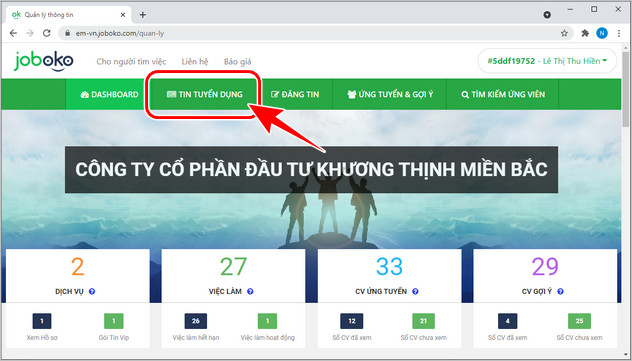The height and width of the screenshot is (361, 632).
Task: Click the Việc làm hoạt động badge
Action: click(x=268, y=321)
